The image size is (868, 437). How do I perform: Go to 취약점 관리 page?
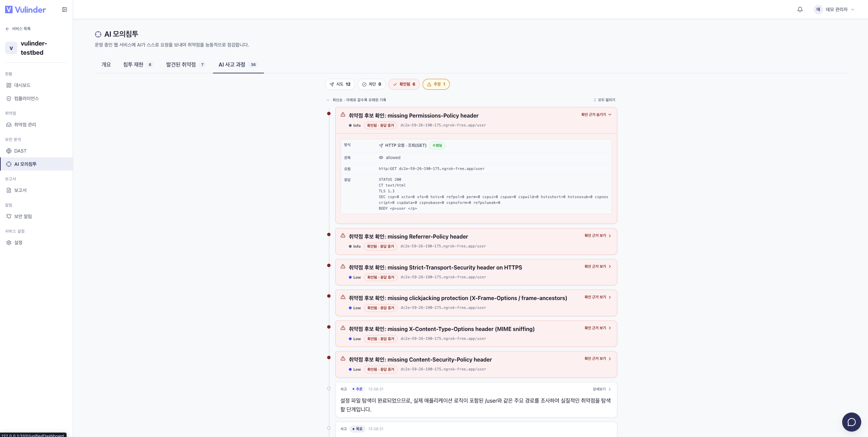coord(36,125)
